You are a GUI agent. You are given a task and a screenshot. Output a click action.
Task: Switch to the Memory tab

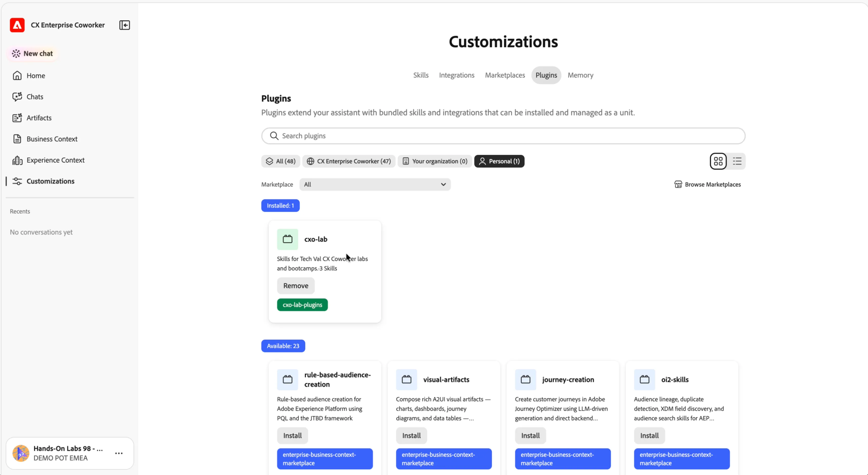pyautogui.click(x=580, y=75)
